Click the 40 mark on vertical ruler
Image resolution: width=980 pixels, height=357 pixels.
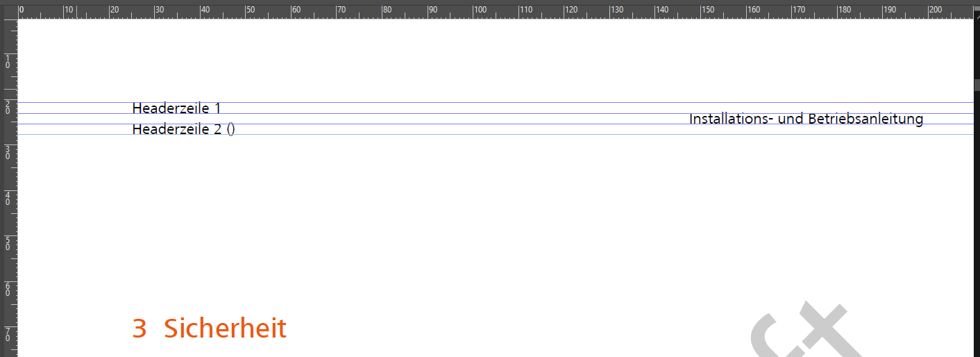click(x=8, y=198)
